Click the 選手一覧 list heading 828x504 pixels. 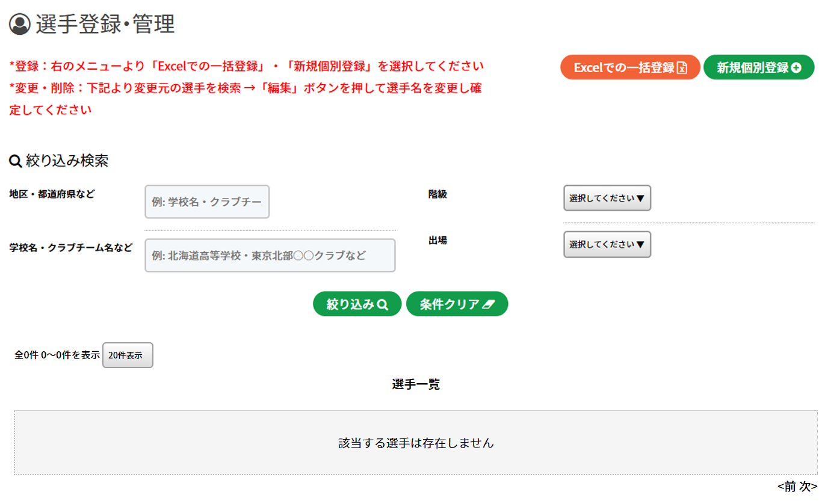point(416,385)
